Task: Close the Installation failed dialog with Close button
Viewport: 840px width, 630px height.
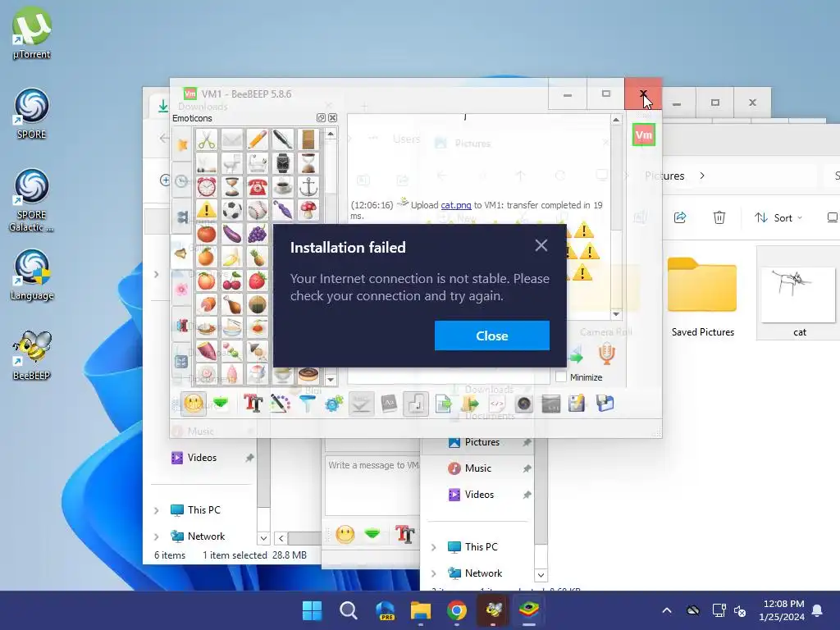Action: (492, 336)
